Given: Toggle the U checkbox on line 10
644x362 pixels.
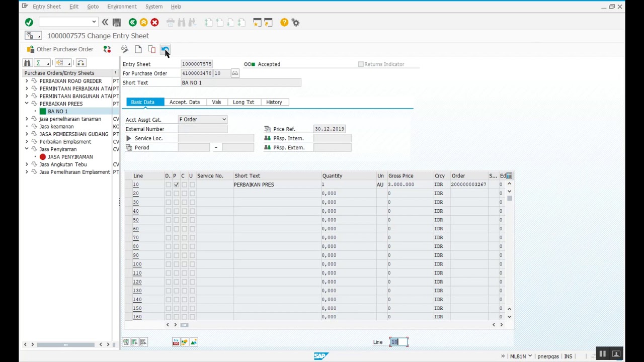Looking at the screenshot, I should 192,185.
